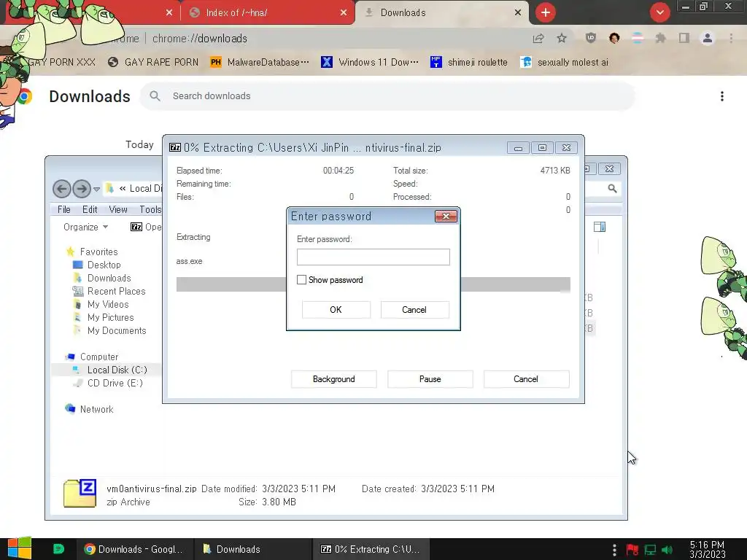Open a new tab with the plus button
Screen dimensions: 747x560
click(546, 12)
